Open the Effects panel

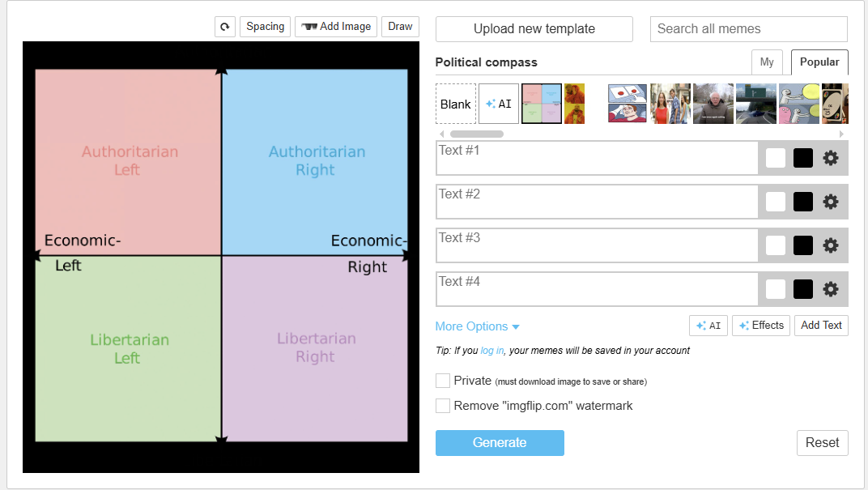(760, 325)
